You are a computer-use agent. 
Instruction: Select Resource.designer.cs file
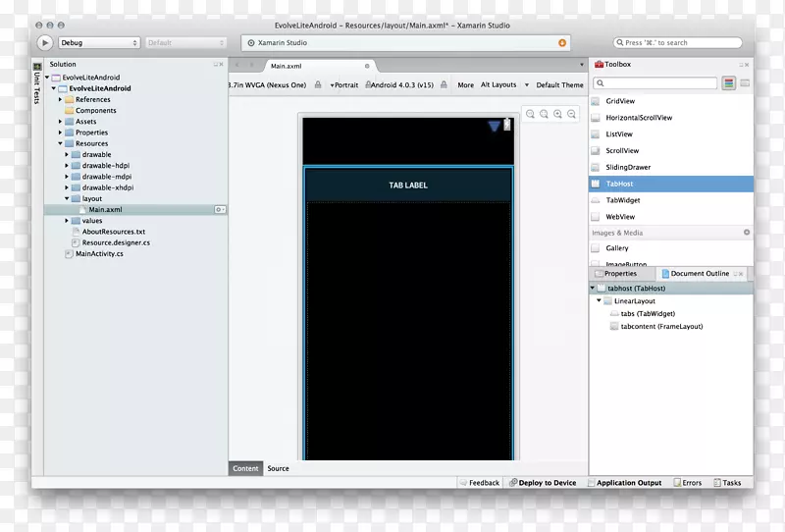click(116, 242)
